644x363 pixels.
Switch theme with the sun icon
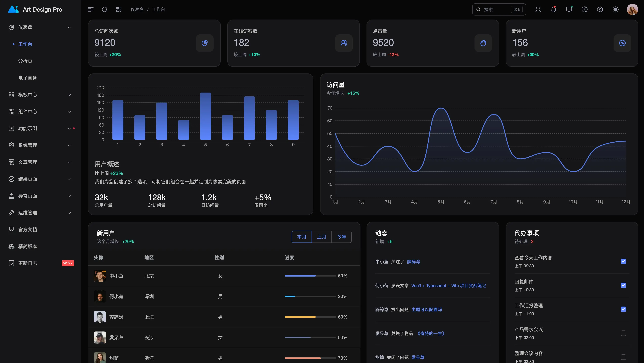[x=615, y=9]
